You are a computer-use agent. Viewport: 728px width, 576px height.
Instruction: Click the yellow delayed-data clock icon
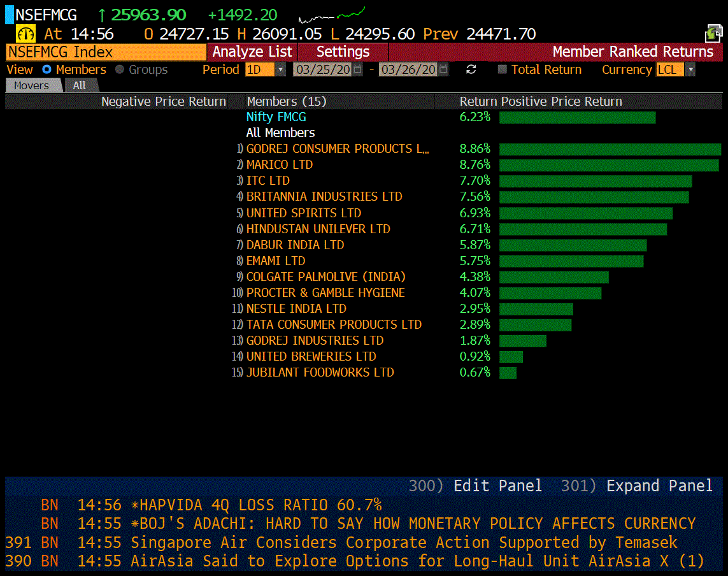25,34
